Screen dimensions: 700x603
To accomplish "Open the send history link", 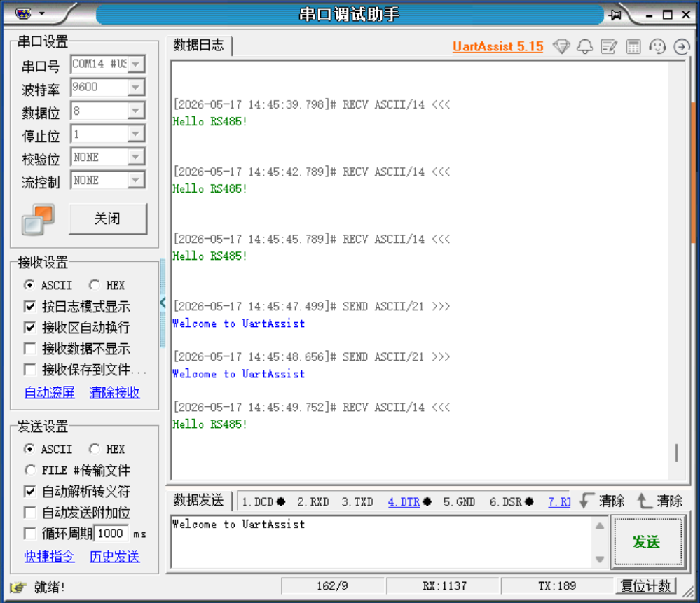I will 115,557.
